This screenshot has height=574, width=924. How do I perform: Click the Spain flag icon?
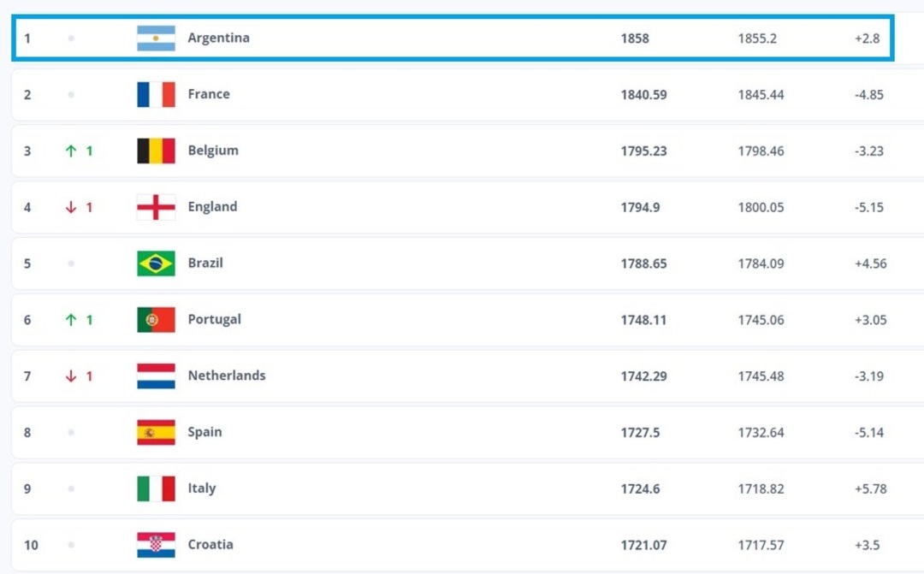[x=156, y=433]
